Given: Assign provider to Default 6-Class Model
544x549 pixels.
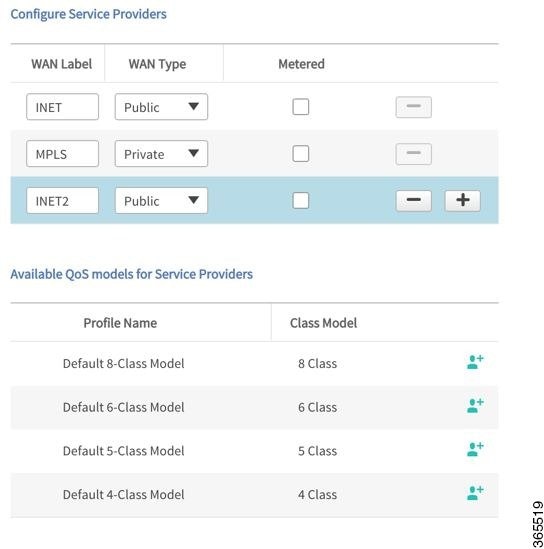Looking at the screenshot, I should coord(475,405).
